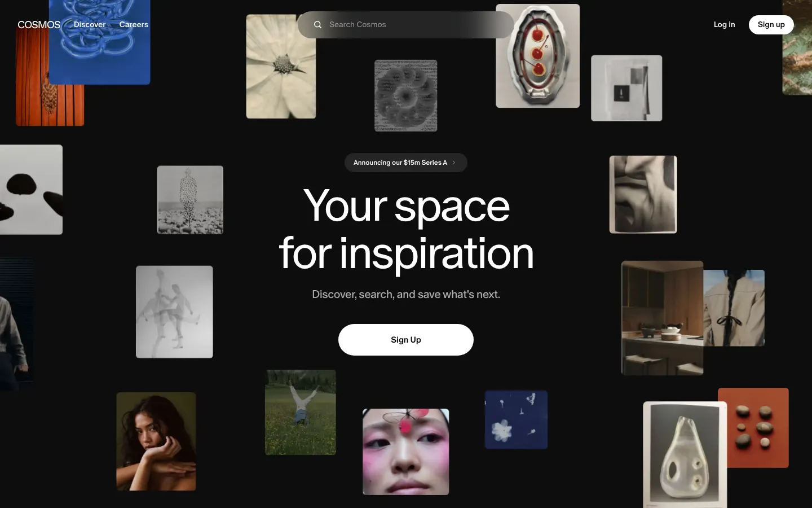
Task: Open the wooden kitchen interior image
Action: tap(663, 318)
